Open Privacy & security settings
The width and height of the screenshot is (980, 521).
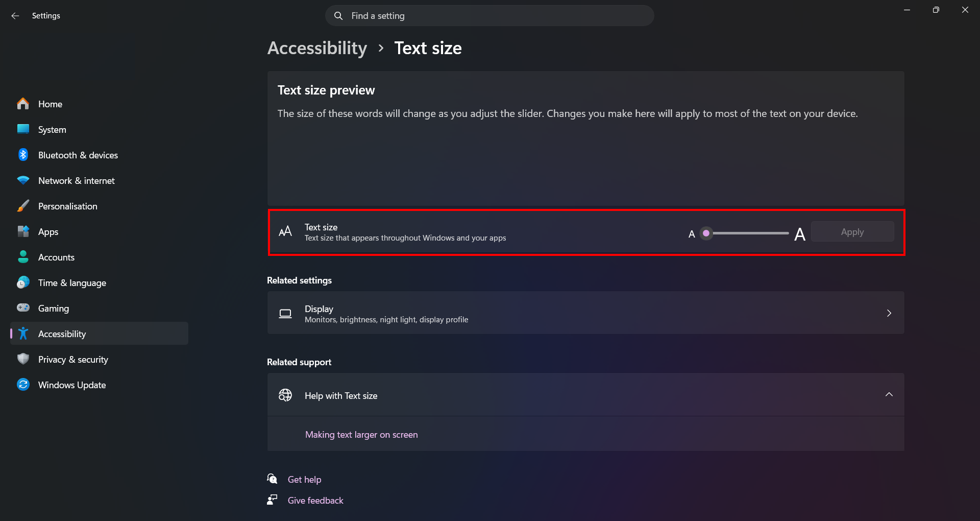99,359
